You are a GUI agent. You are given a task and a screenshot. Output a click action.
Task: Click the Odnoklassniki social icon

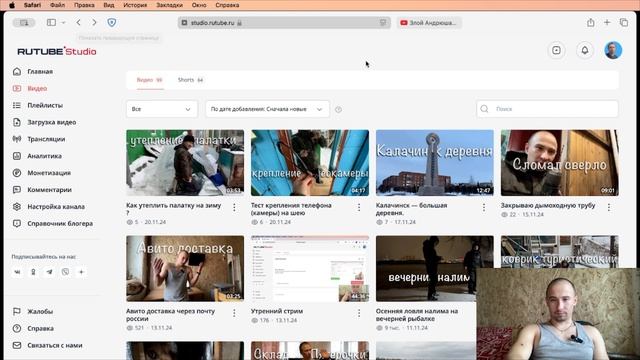pos(33,272)
